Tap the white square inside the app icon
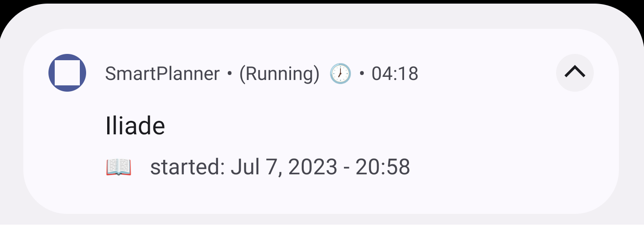The width and height of the screenshot is (644, 226). (67, 73)
